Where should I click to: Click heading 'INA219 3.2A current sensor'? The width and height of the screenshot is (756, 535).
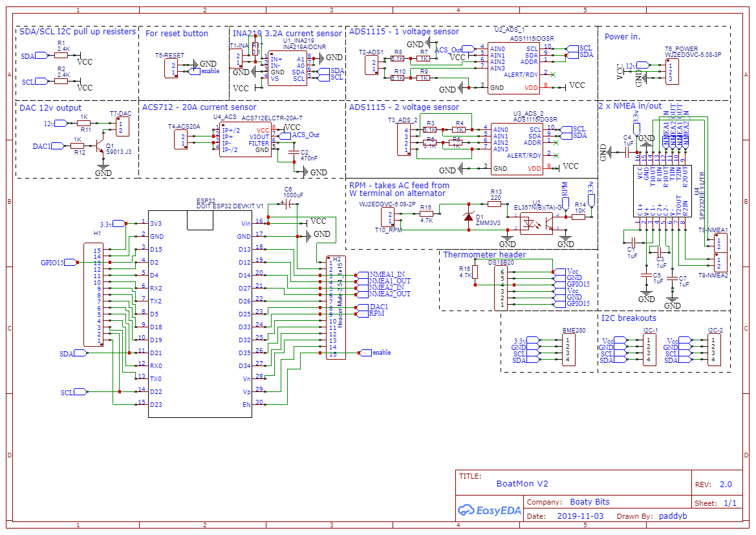pos(287,33)
